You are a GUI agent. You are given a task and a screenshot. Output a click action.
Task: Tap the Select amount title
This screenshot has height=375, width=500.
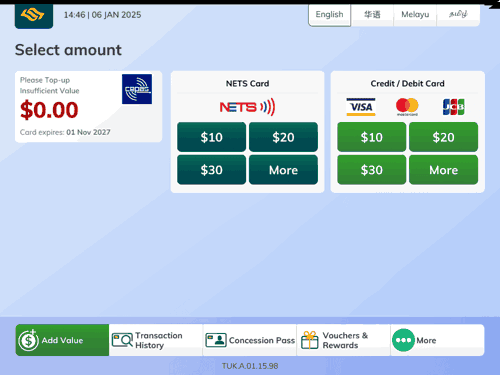pyautogui.click(x=68, y=50)
